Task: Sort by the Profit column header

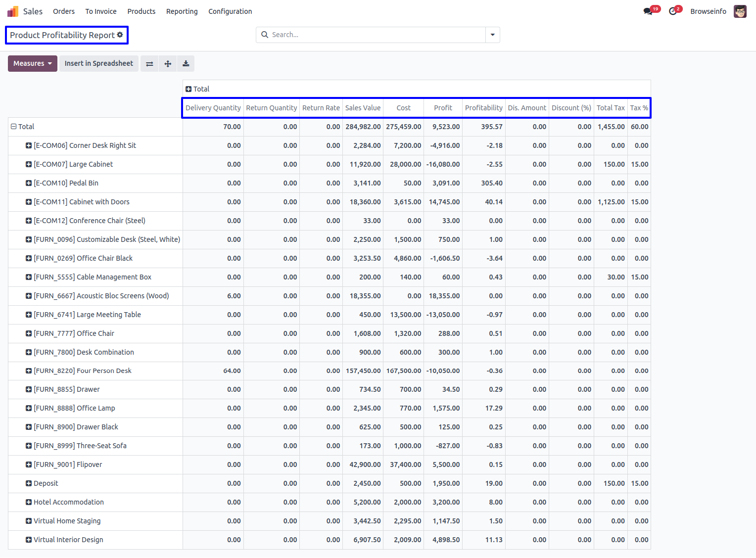Action: tap(443, 108)
